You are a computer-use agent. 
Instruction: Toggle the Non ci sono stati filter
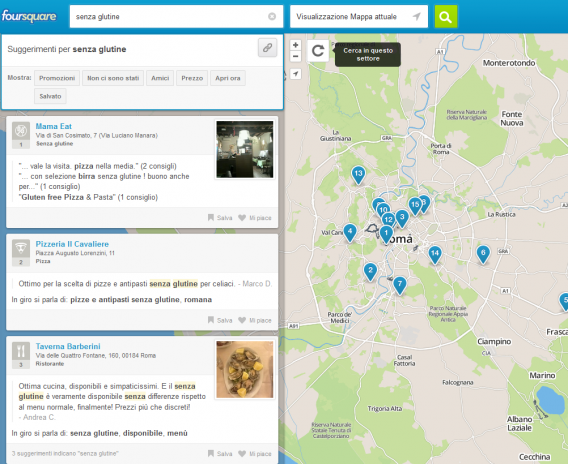pyautogui.click(x=113, y=78)
